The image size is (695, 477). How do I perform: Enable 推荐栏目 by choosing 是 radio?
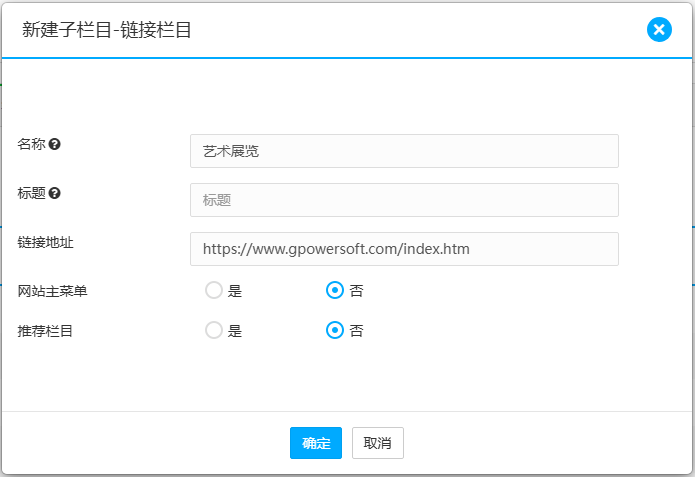(213, 330)
